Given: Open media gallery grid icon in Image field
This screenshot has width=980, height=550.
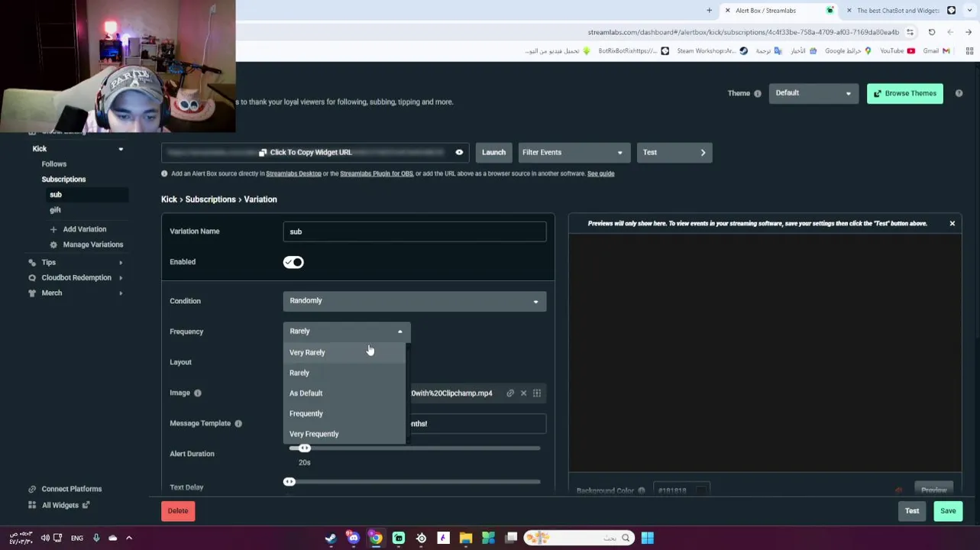Looking at the screenshot, I should click(x=537, y=393).
